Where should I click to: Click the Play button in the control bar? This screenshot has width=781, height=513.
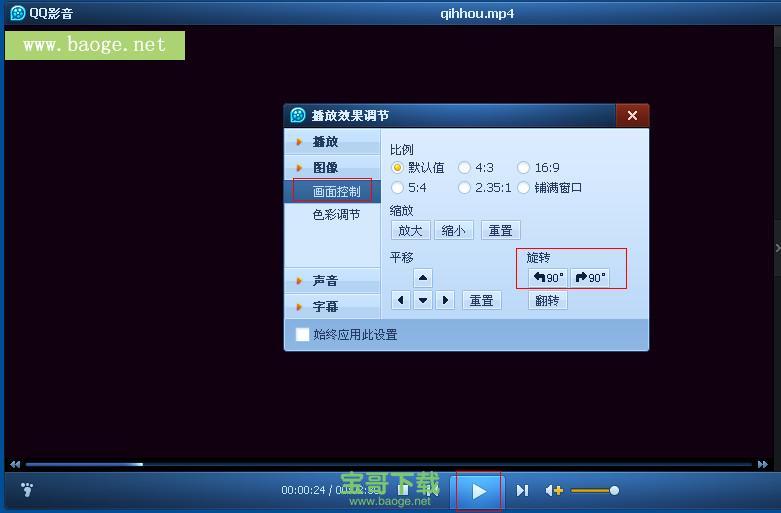pyautogui.click(x=479, y=491)
